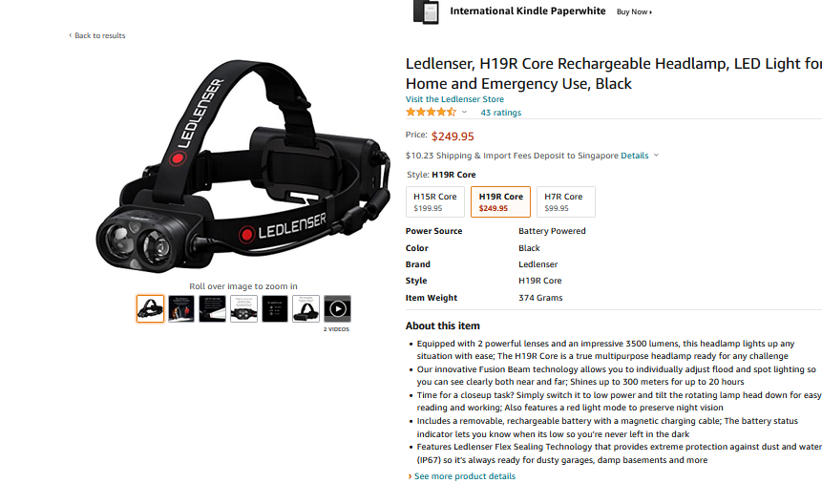The image size is (822, 504).
Task: Open the video thumbnail with play icon
Action: (337, 308)
